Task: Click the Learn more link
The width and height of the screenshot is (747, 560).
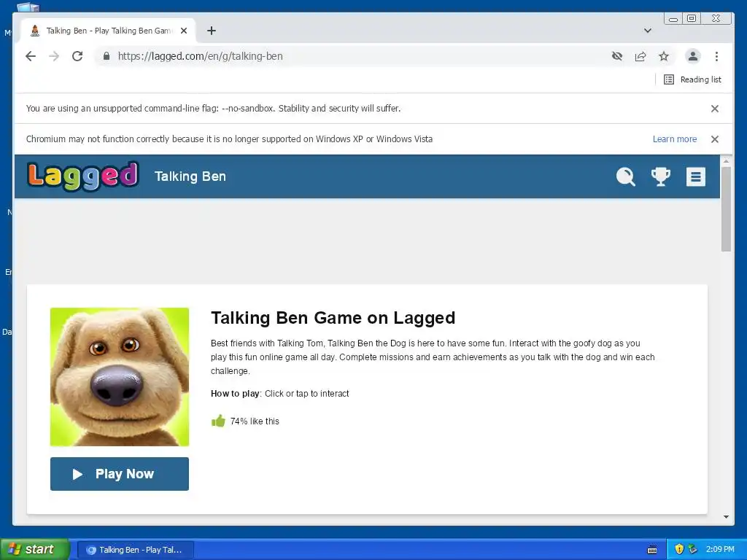Action: tap(675, 139)
